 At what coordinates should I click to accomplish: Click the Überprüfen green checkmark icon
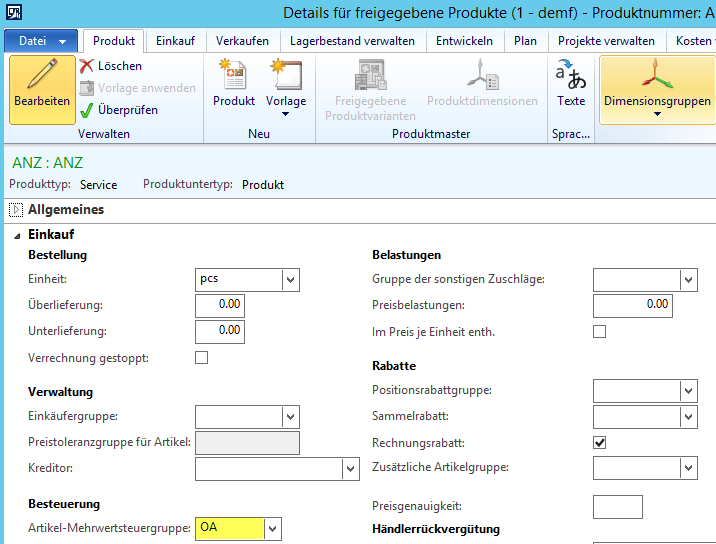[x=87, y=110]
